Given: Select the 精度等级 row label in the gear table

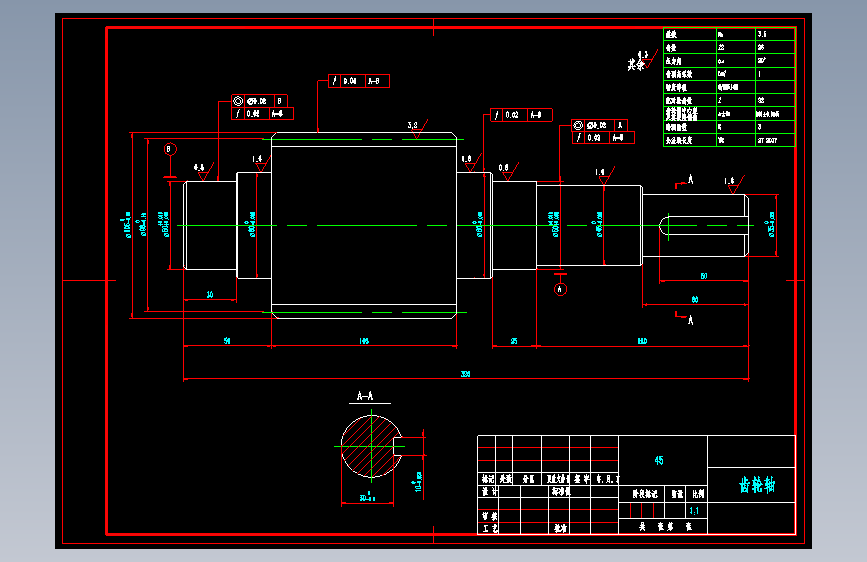Looking at the screenshot, I should (x=676, y=87).
